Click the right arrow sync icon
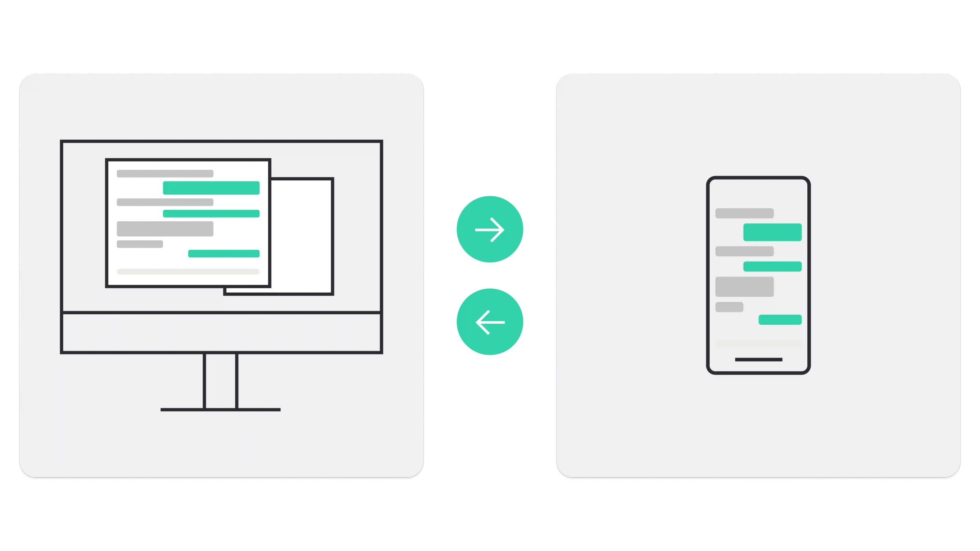The height and width of the screenshot is (551, 980). tap(489, 229)
